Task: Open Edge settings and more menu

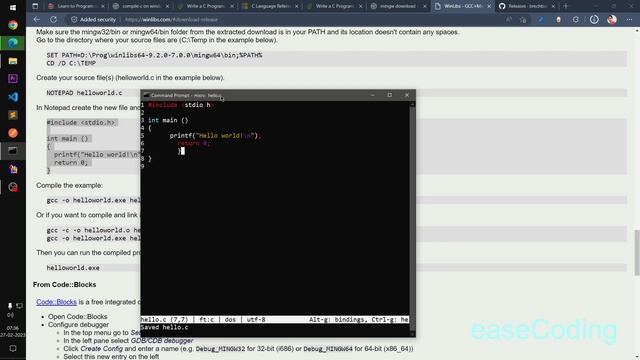Action: coord(629,19)
